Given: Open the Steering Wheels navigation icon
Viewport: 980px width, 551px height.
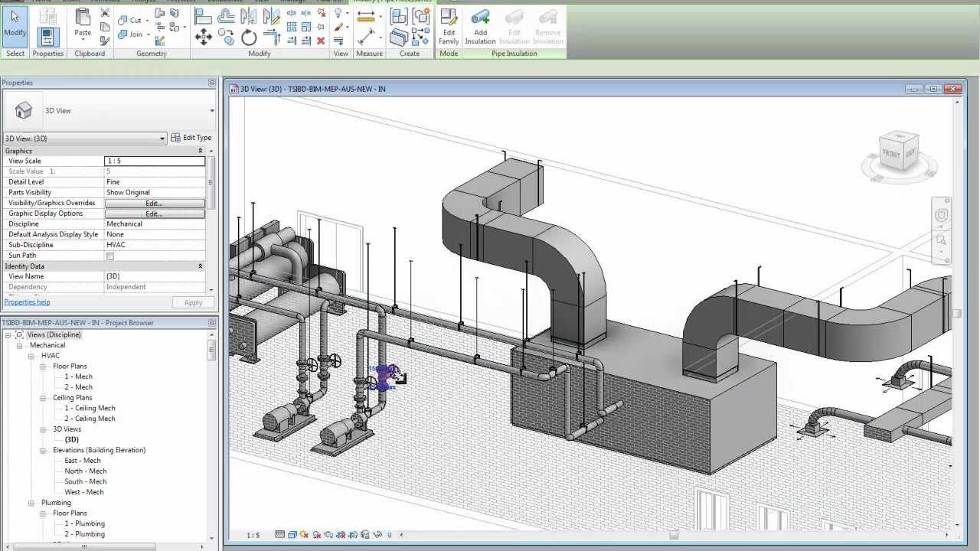Looking at the screenshot, I should coord(942,216).
